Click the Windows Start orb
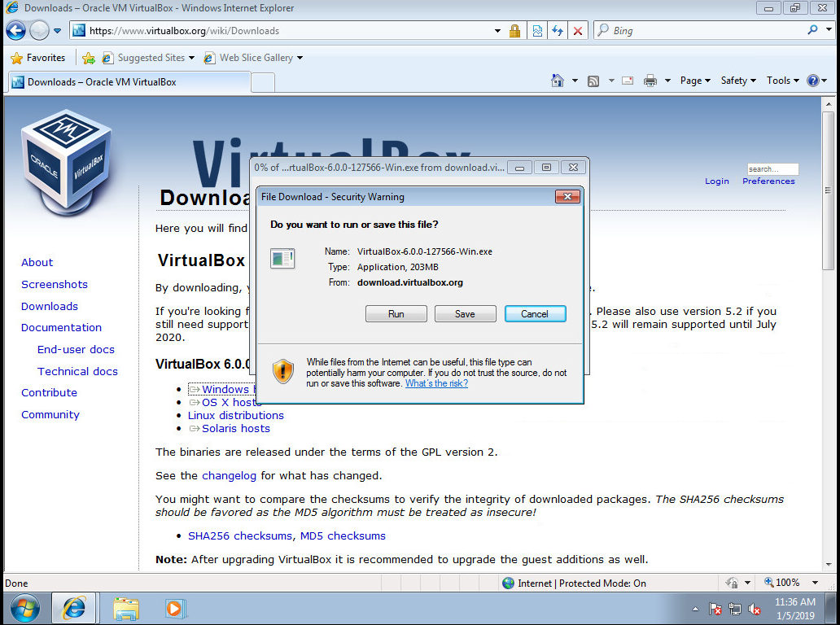The width and height of the screenshot is (840, 625). click(x=24, y=609)
